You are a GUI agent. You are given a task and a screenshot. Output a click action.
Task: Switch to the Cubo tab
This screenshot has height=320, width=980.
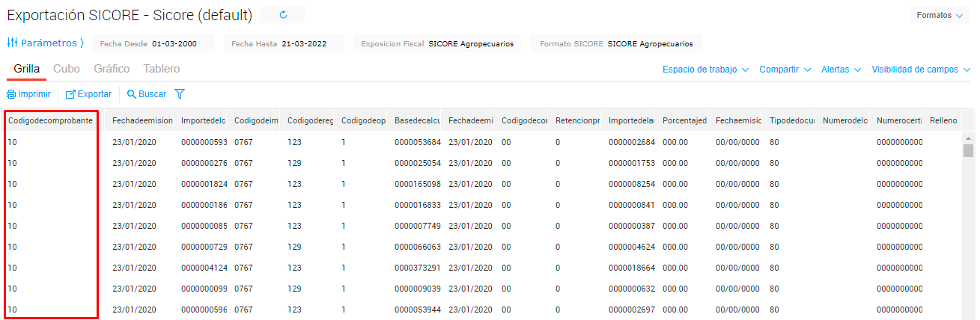pyautogui.click(x=67, y=69)
